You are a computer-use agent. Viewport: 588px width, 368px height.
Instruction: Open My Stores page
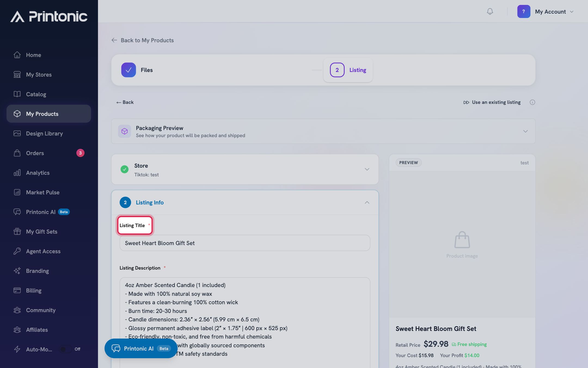coord(49,75)
